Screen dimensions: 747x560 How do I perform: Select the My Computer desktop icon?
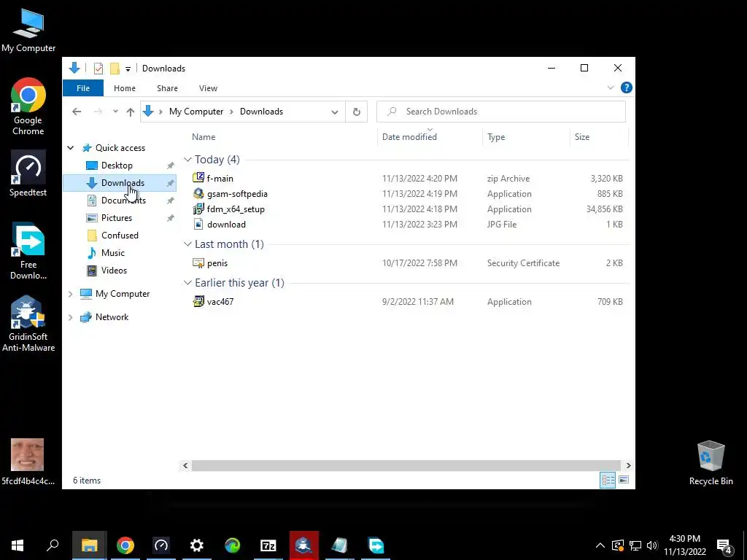(x=28, y=31)
